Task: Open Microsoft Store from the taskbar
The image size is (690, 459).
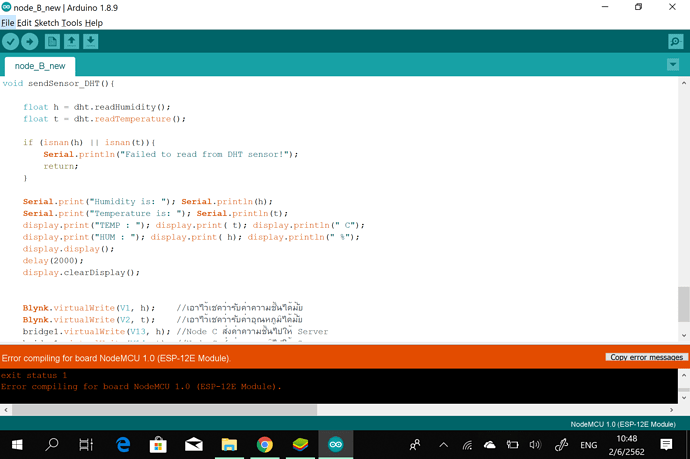Action: click(x=158, y=445)
